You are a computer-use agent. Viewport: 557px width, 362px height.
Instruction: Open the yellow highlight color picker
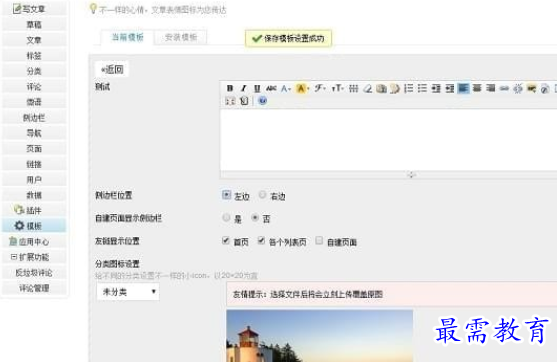[x=302, y=88]
